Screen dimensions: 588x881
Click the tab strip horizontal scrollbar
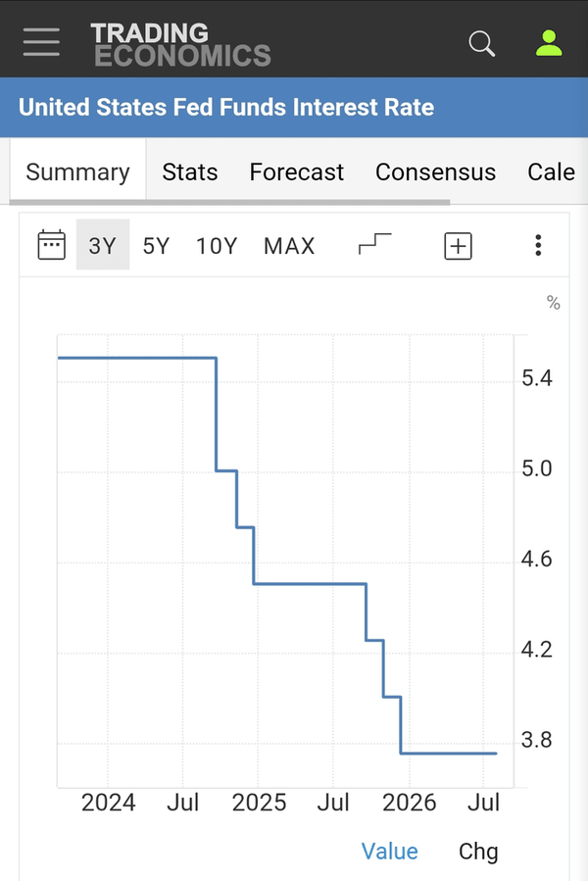click(x=229, y=202)
